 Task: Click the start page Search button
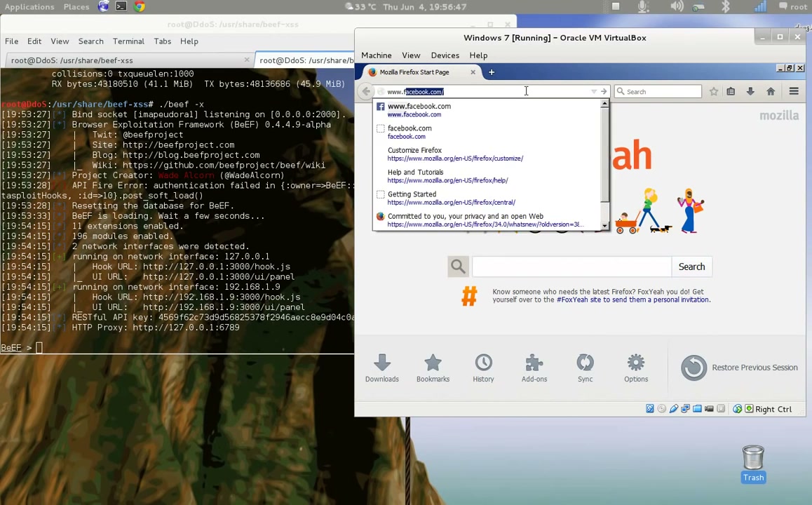click(691, 267)
